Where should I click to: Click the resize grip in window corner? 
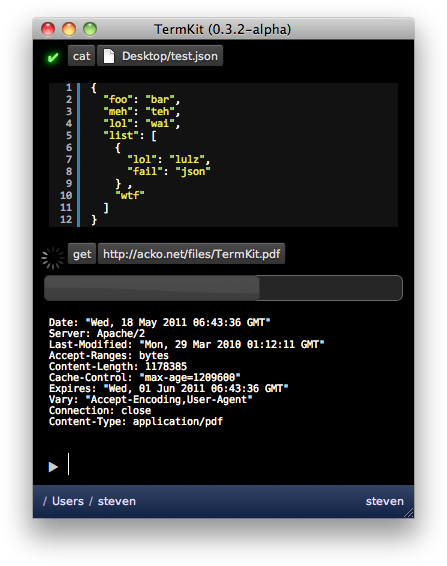point(409,513)
